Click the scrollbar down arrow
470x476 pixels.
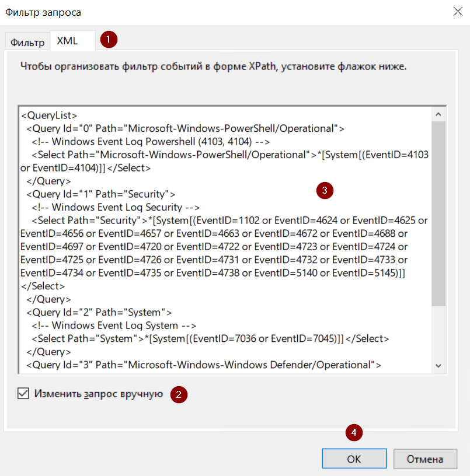(x=439, y=365)
